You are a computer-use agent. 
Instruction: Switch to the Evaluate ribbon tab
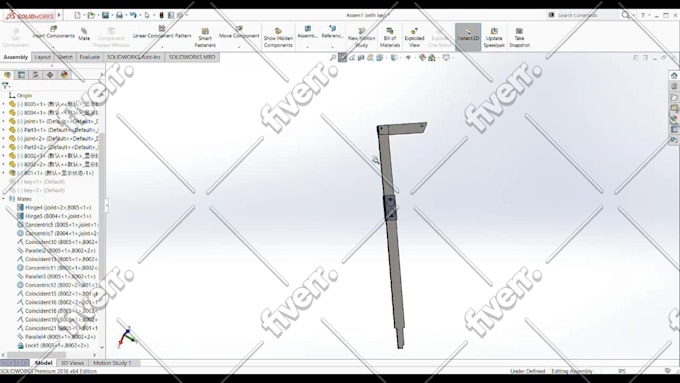coord(89,57)
